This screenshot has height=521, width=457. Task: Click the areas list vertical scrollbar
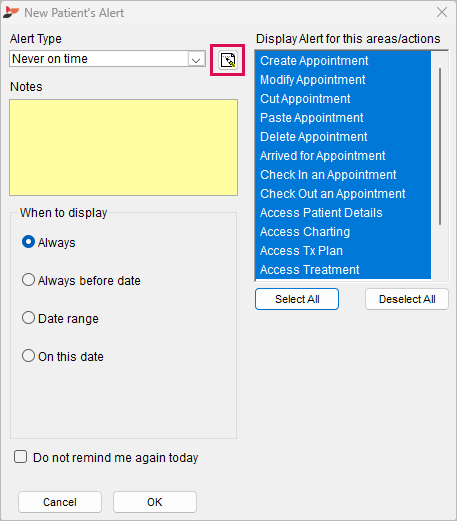point(440,147)
